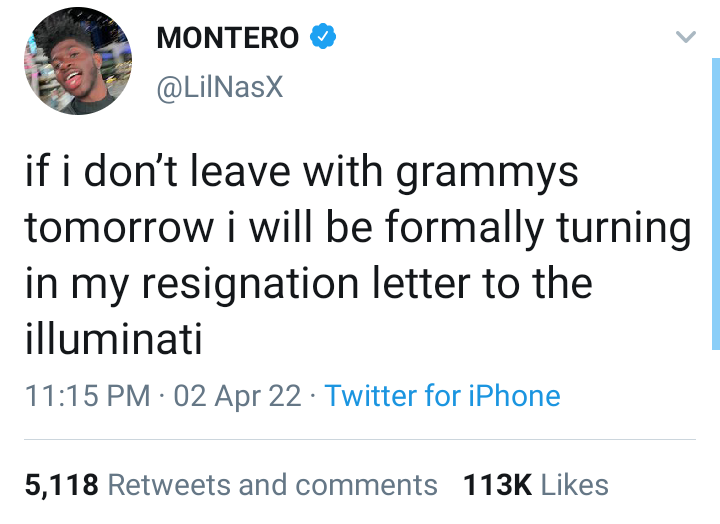Click the MONTERO display name
This screenshot has width=720, height=524.
(228, 39)
